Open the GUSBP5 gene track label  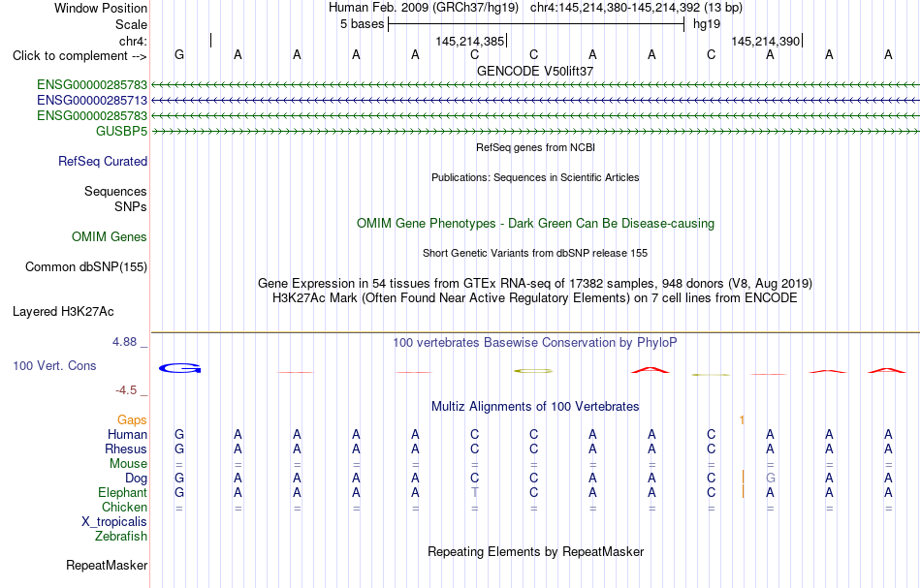click(x=121, y=132)
